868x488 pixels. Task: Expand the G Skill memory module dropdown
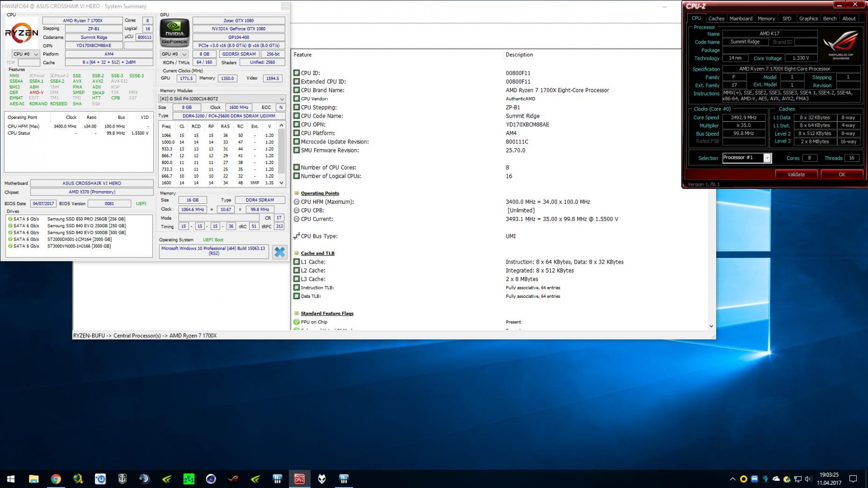coord(222,99)
